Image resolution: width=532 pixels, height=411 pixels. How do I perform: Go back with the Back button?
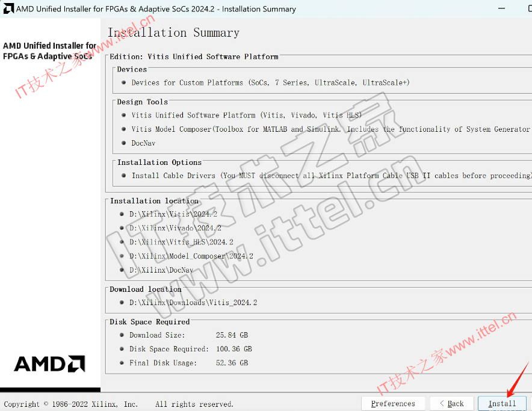coord(451,404)
